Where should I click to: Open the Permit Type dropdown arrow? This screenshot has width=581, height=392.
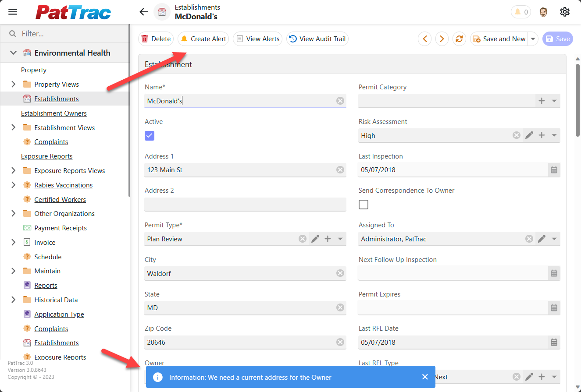coord(340,239)
